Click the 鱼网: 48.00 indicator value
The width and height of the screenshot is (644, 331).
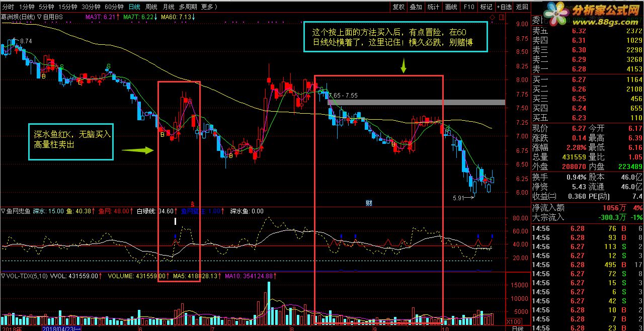click(x=117, y=211)
